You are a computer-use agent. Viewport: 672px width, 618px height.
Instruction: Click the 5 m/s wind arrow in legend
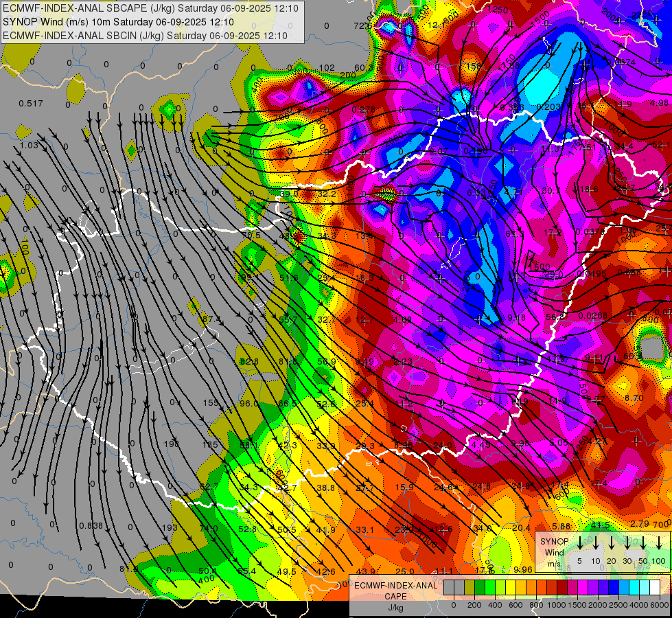[x=579, y=542]
